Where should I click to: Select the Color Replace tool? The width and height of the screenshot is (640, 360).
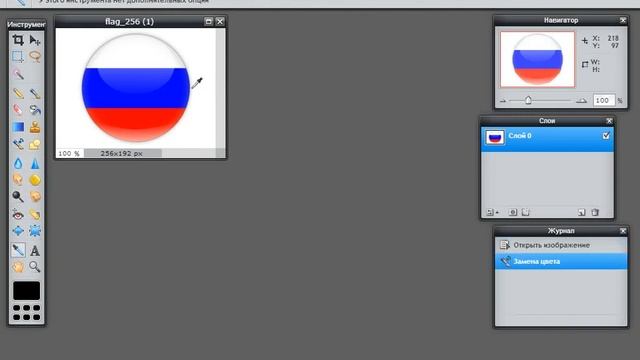click(x=18, y=144)
